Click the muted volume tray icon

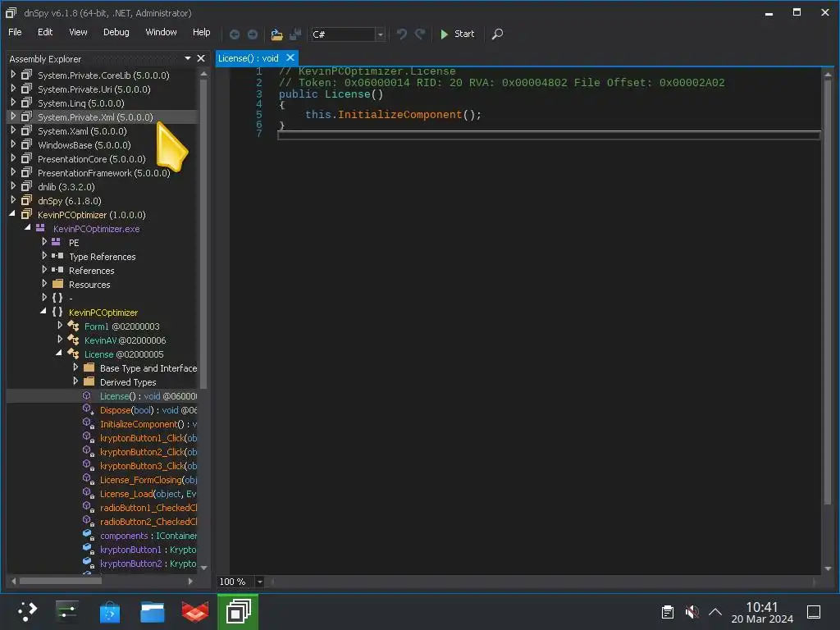tap(692, 612)
